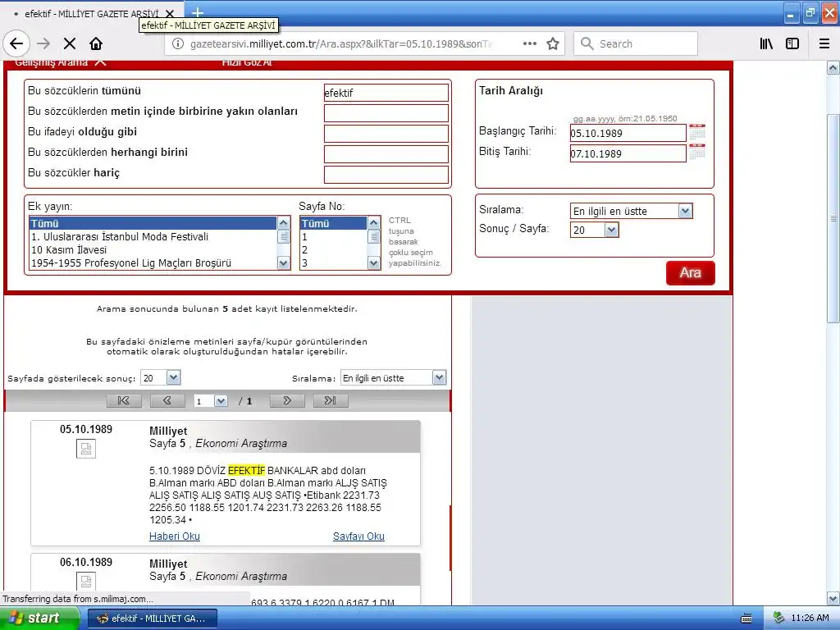The width and height of the screenshot is (840, 630).
Task: Open 'Haberi Oku' link for 05.10.1989
Action: tap(174, 536)
